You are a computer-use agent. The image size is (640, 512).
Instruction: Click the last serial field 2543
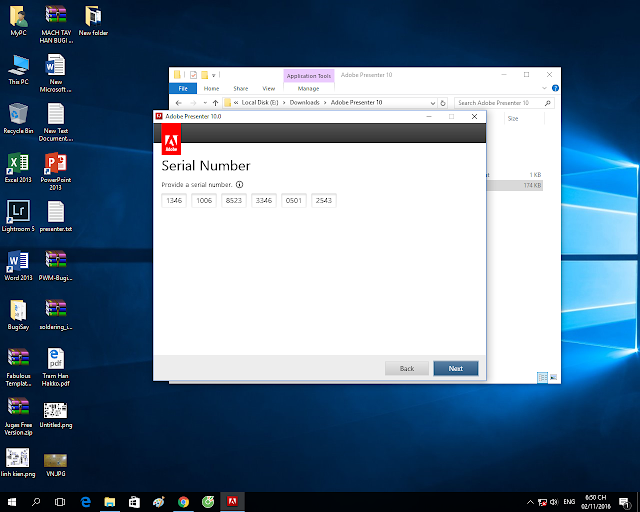click(324, 200)
